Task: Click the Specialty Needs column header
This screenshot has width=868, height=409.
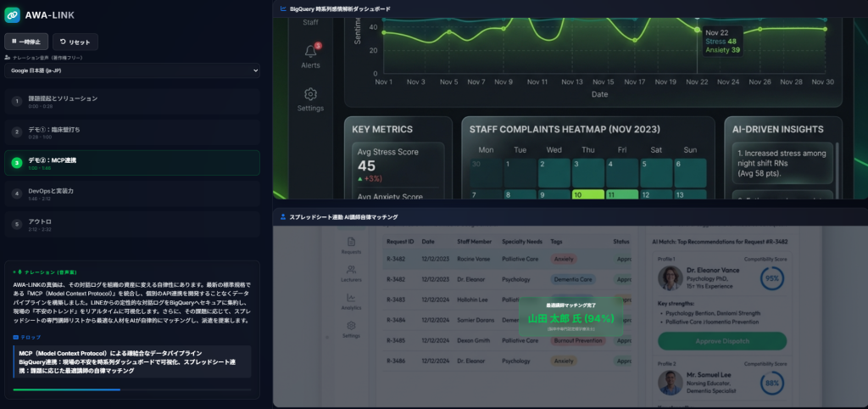Action: 522,242
